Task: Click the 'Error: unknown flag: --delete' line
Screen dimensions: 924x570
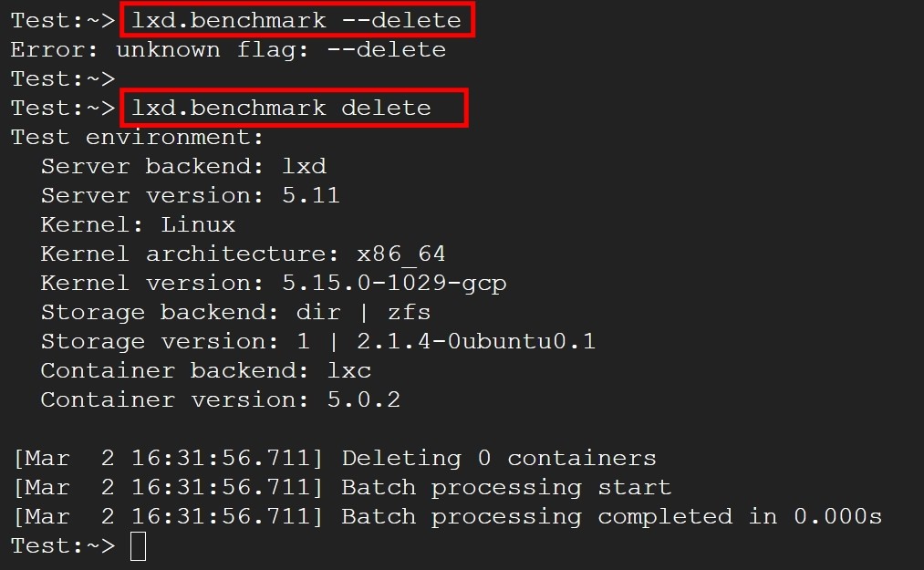Action: pos(228,49)
